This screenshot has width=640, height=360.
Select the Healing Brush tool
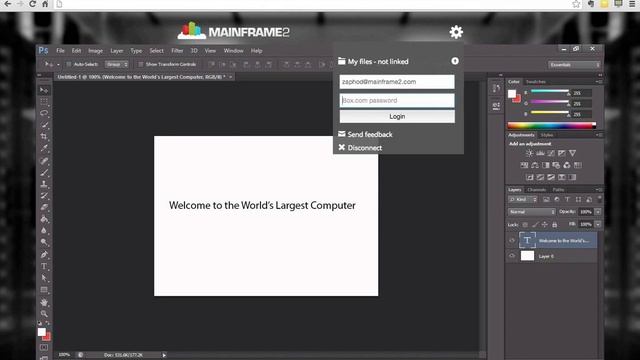44,160
